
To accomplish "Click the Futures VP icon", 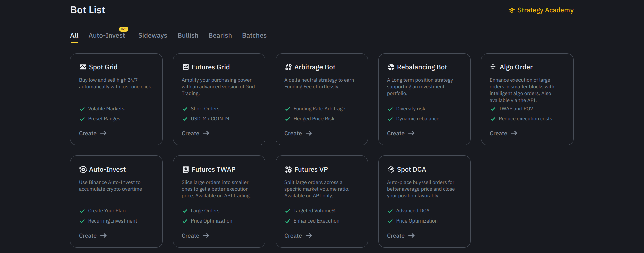I will click(x=288, y=170).
